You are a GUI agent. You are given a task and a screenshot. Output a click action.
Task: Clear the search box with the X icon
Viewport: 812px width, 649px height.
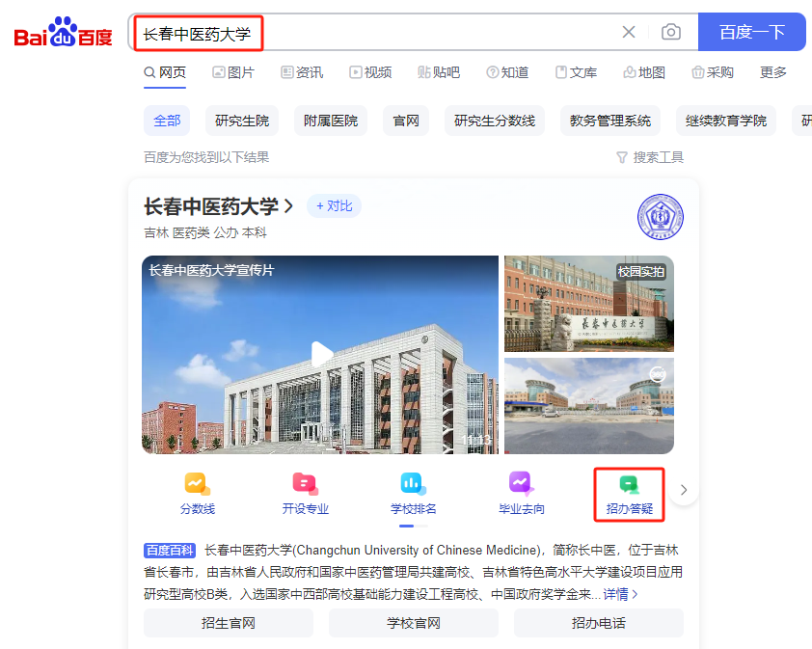[x=629, y=32]
